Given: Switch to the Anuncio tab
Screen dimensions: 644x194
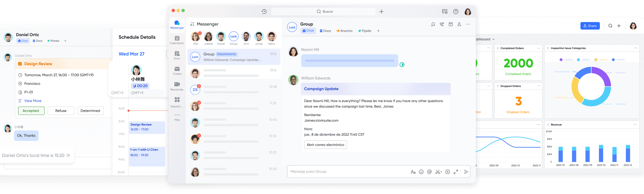Looking at the screenshot, I should (x=344, y=31).
